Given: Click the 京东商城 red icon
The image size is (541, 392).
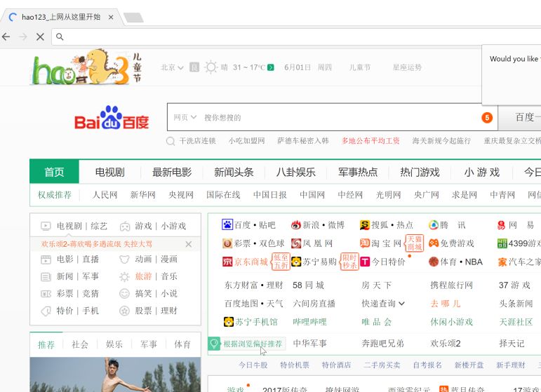Looking at the screenshot, I should click(x=227, y=262).
